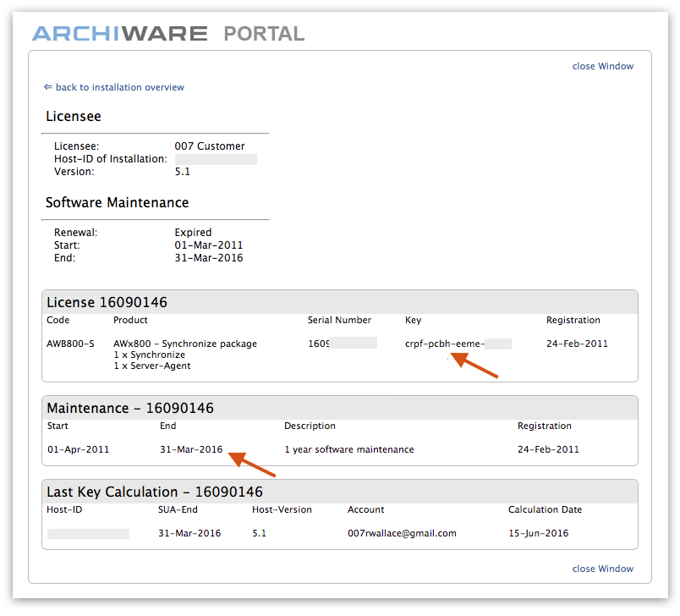The image size is (680, 616).
Task: Select the AWx800 – Synchronize package product name
Action: 184,344
